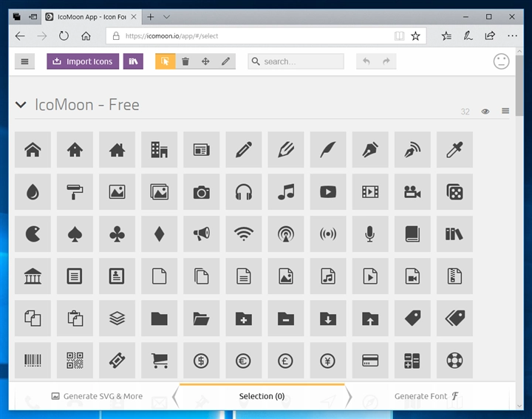Open the IcoMoon hamburger main menu
This screenshot has height=419, width=532.
pyautogui.click(x=25, y=61)
